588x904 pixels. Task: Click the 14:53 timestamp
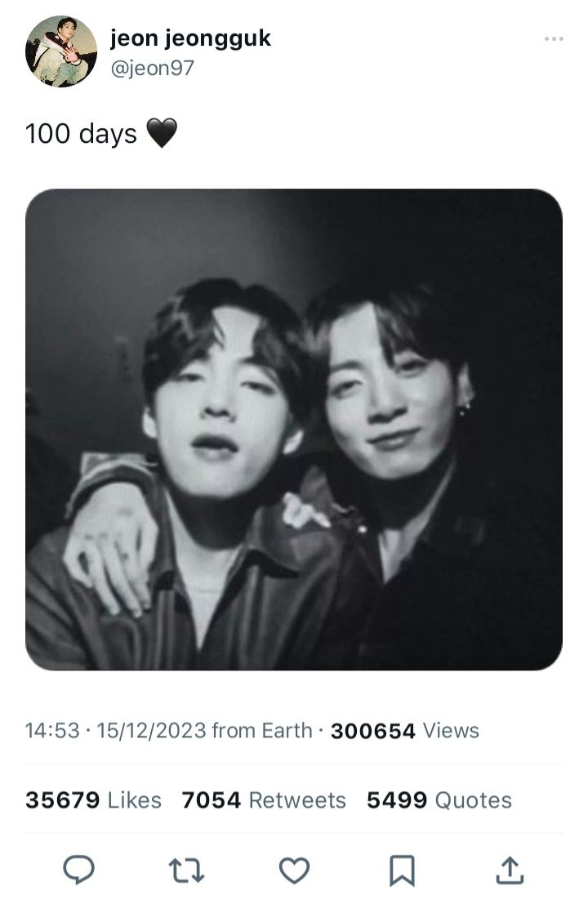(52, 730)
